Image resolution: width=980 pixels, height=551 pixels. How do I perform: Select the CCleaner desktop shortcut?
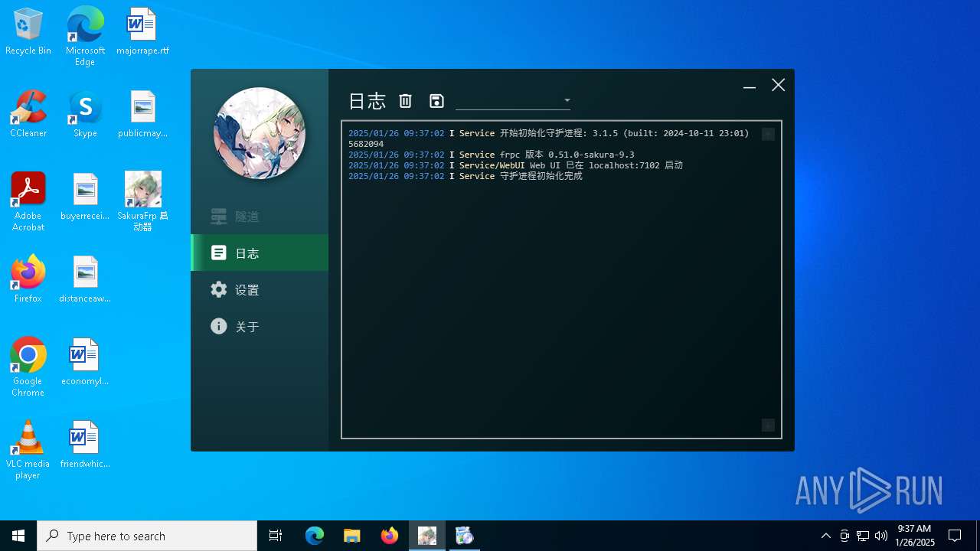(28, 115)
